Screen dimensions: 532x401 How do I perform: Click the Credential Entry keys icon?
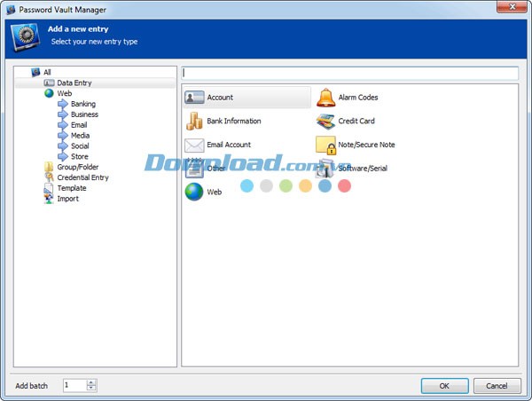click(49, 177)
